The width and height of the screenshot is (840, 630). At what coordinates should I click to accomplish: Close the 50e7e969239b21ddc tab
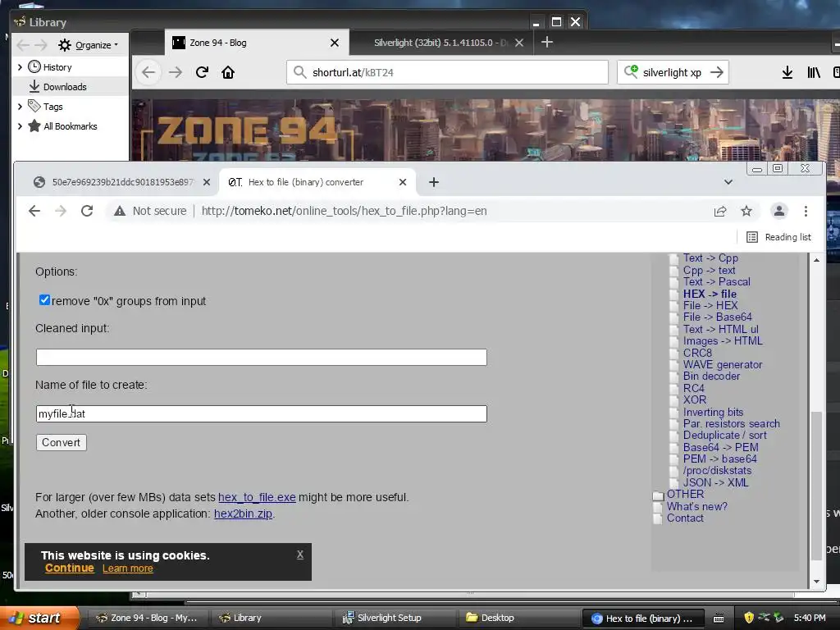[206, 182]
